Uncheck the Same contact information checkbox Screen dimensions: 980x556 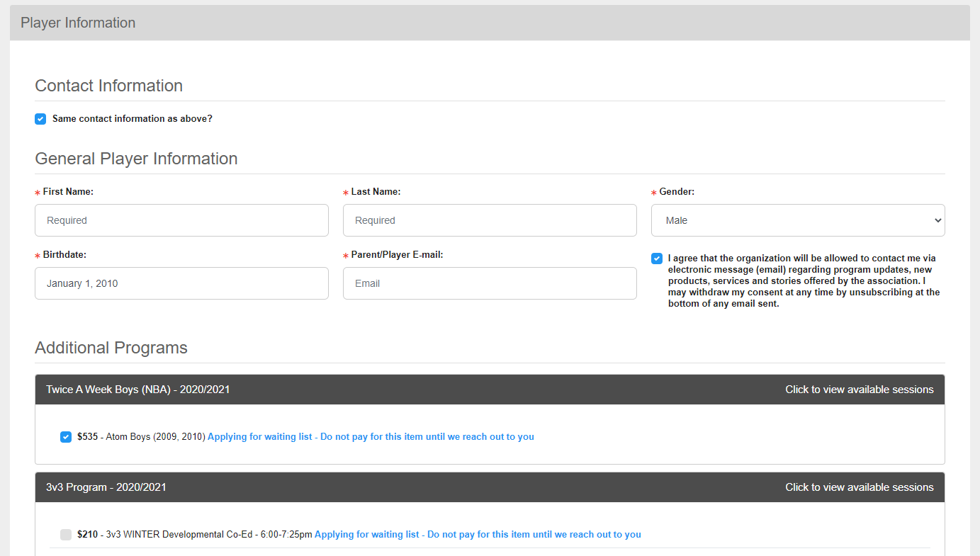(x=40, y=119)
